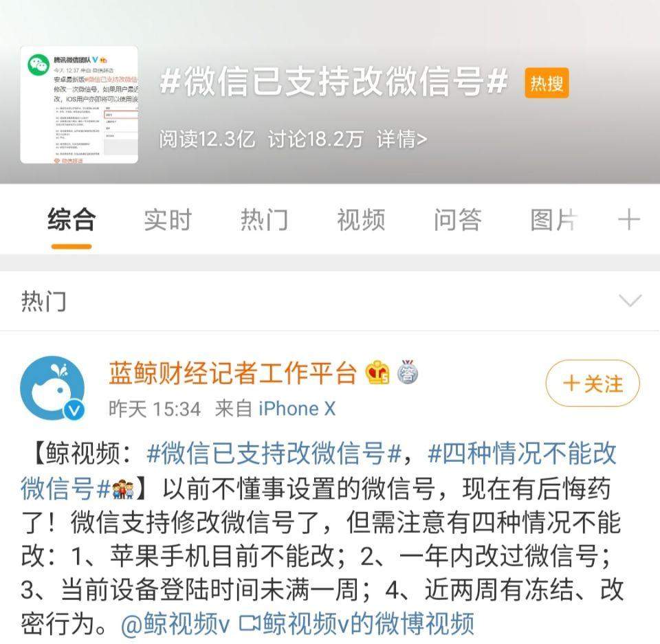Open the @鲸视频v mention
The width and height of the screenshot is (660, 644).
coord(175,623)
